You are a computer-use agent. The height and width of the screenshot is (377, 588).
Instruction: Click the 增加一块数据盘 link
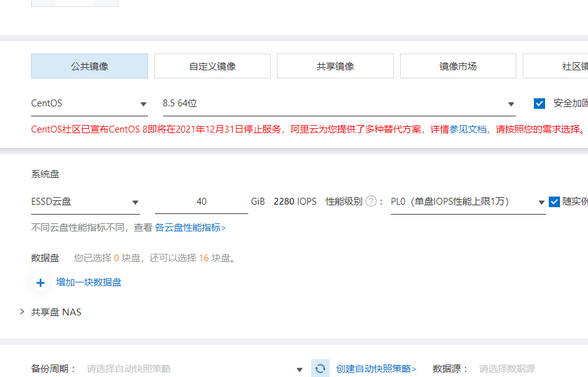click(89, 282)
